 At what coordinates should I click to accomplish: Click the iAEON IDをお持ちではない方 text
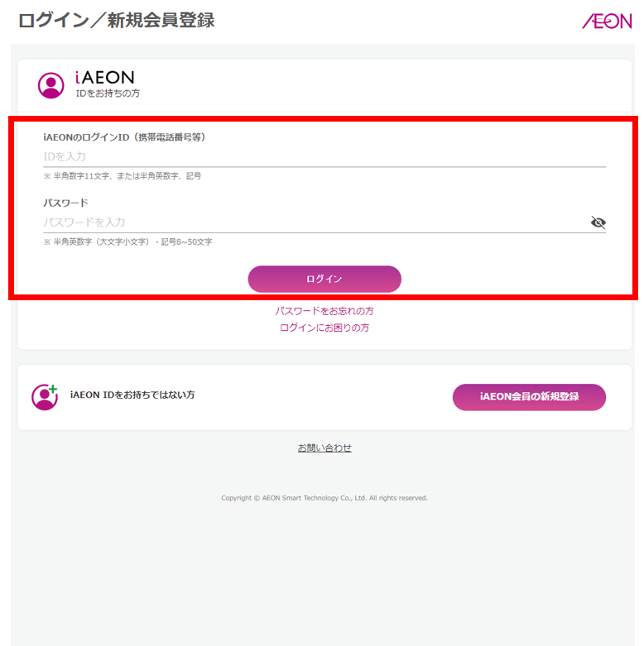tap(132, 395)
